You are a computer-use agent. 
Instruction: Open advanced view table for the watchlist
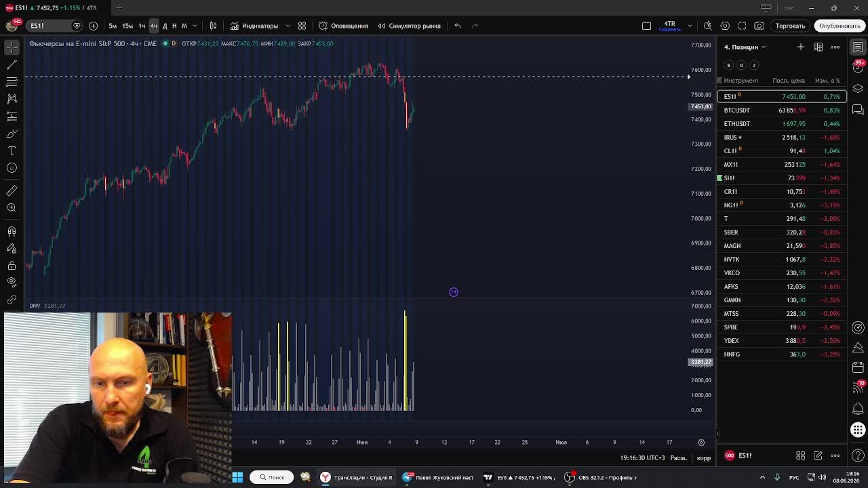coord(818,47)
